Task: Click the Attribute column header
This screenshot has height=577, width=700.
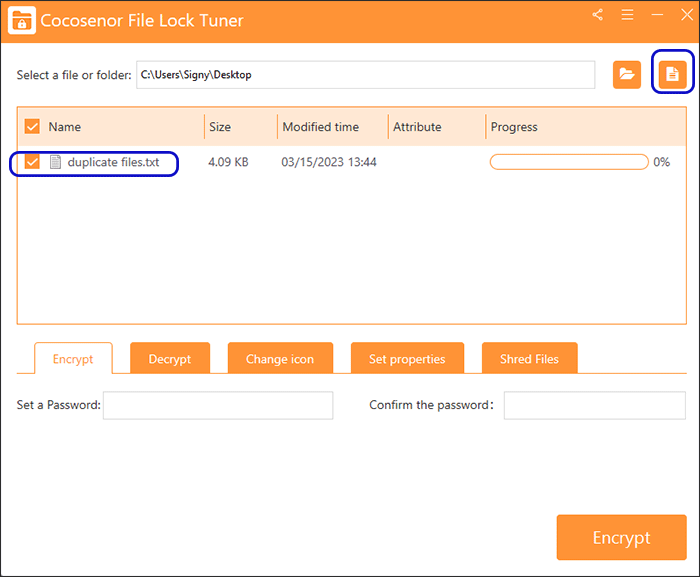Action: point(417,127)
